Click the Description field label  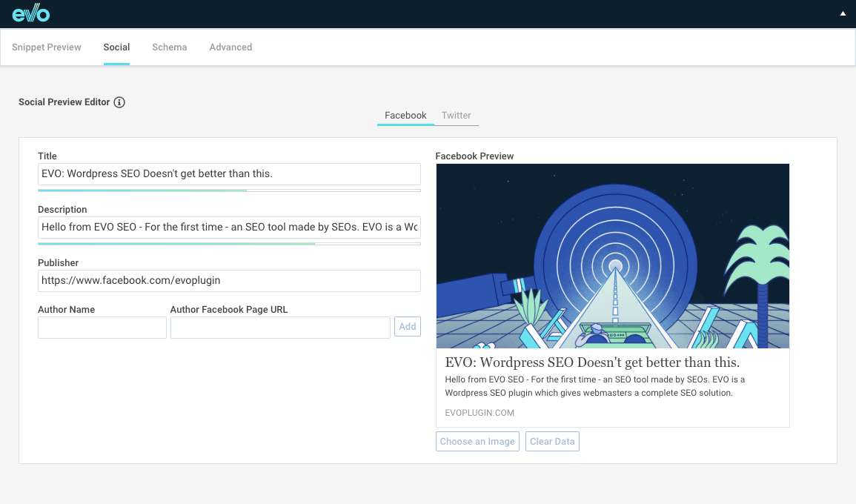(62, 210)
